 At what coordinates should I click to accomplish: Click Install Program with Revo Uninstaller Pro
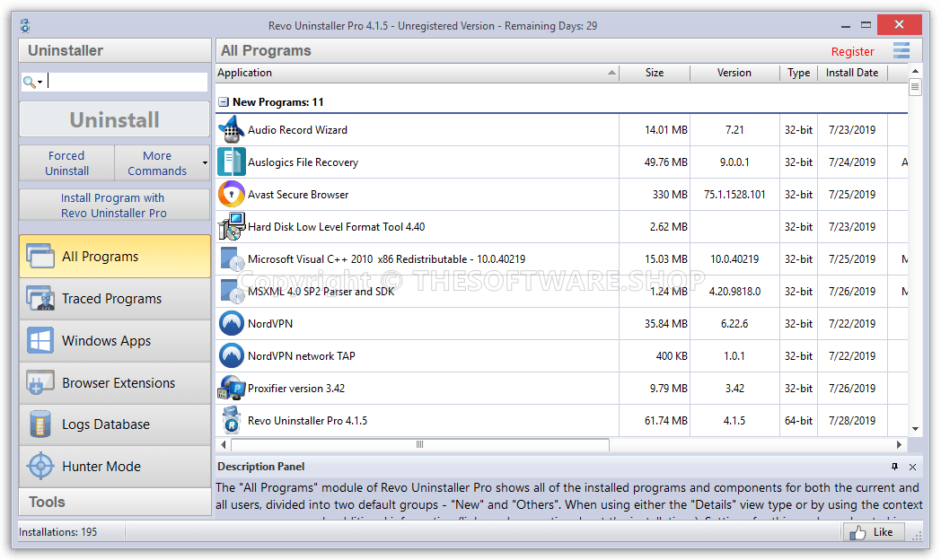click(x=114, y=205)
